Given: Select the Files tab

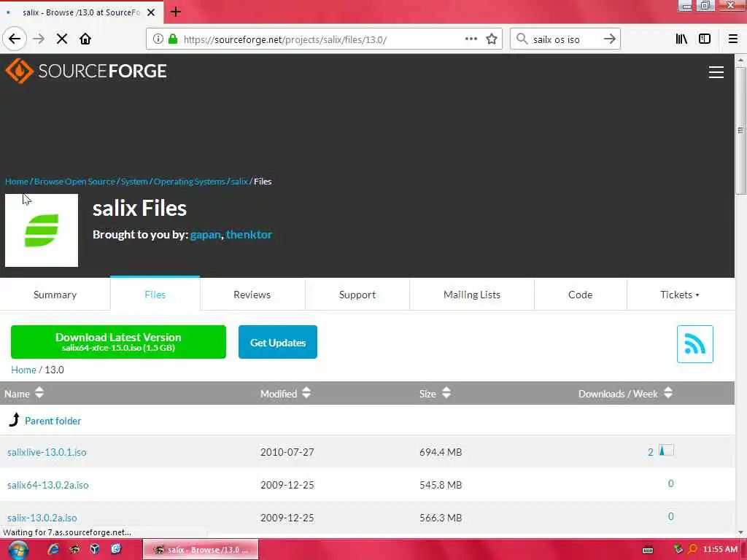Looking at the screenshot, I should [155, 295].
